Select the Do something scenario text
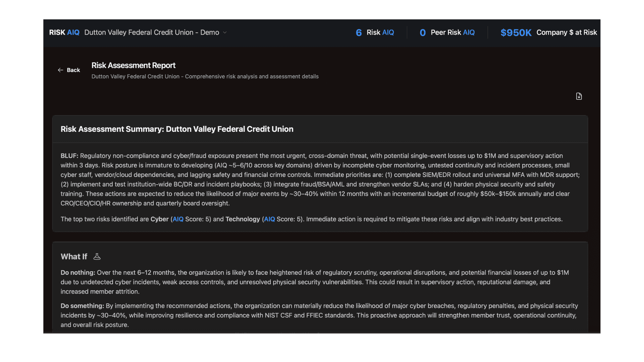The width and height of the screenshot is (644, 362). tap(82, 306)
